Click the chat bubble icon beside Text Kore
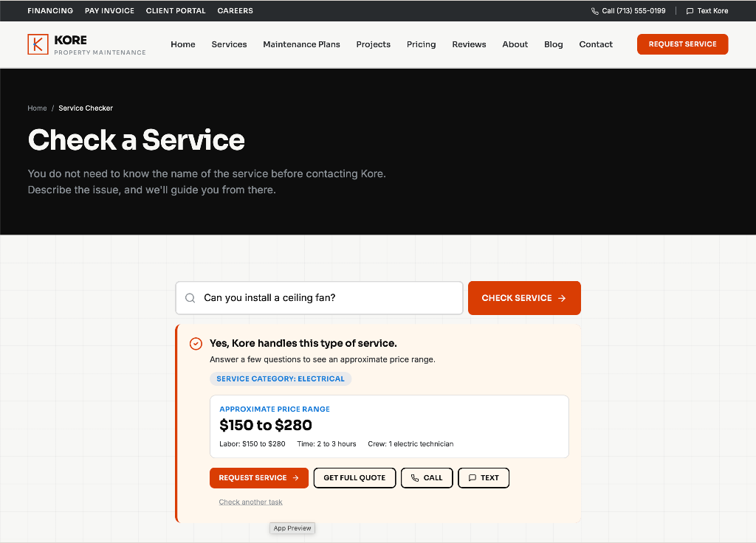Image resolution: width=756 pixels, height=543 pixels. point(690,11)
